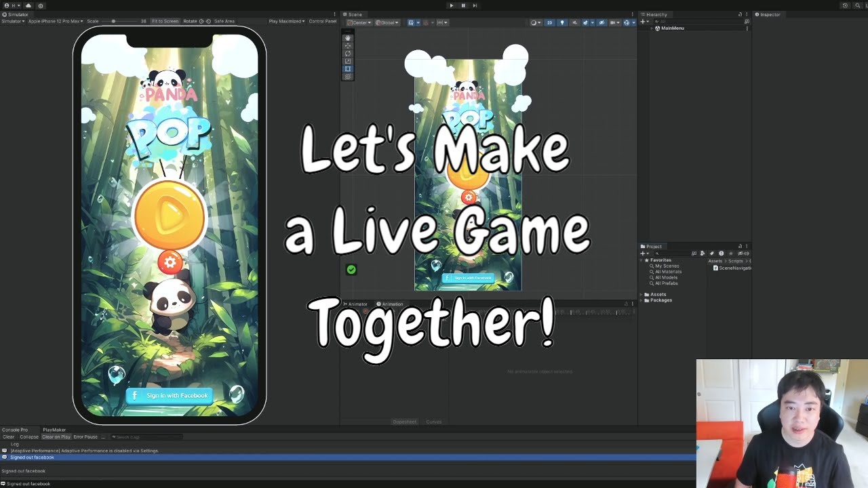Rotate the simulated device clockwise
The width and height of the screenshot is (868, 488).
pyautogui.click(x=208, y=21)
